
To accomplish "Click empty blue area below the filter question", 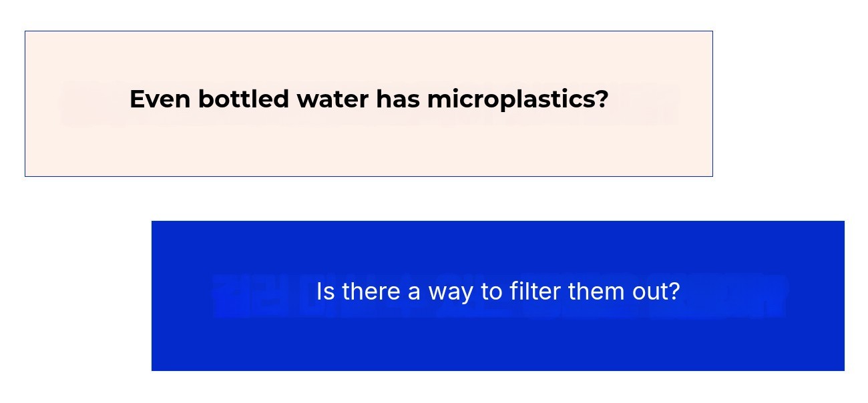I will [497, 344].
